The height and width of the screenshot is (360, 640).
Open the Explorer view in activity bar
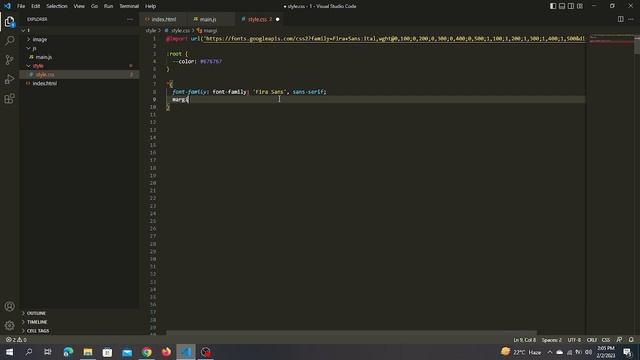click(9, 22)
